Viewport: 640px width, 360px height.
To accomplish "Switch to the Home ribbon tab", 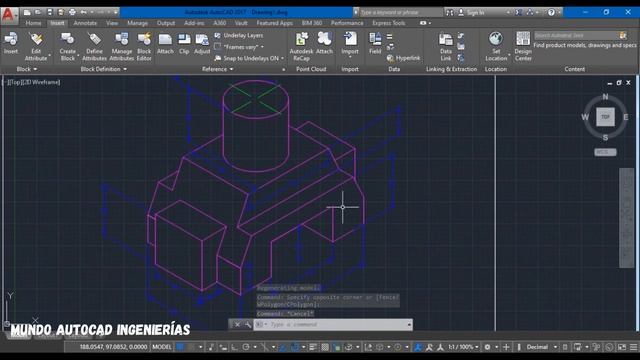I will coord(33,23).
